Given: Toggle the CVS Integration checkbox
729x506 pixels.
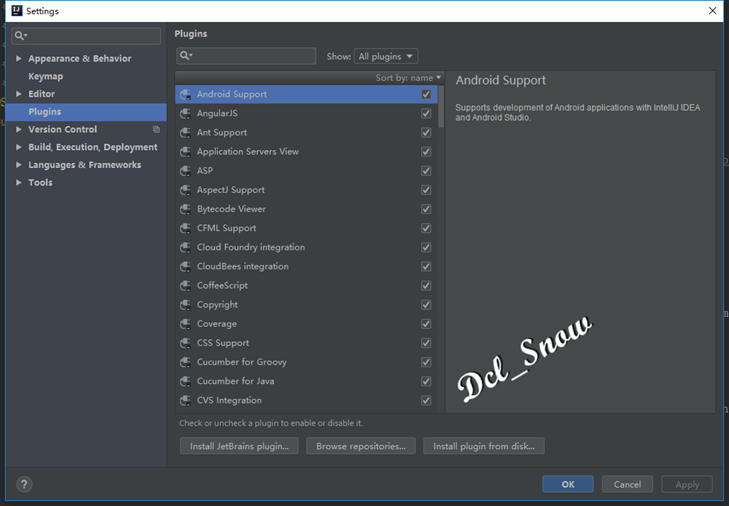Looking at the screenshot, I should (x=426, y=400).
